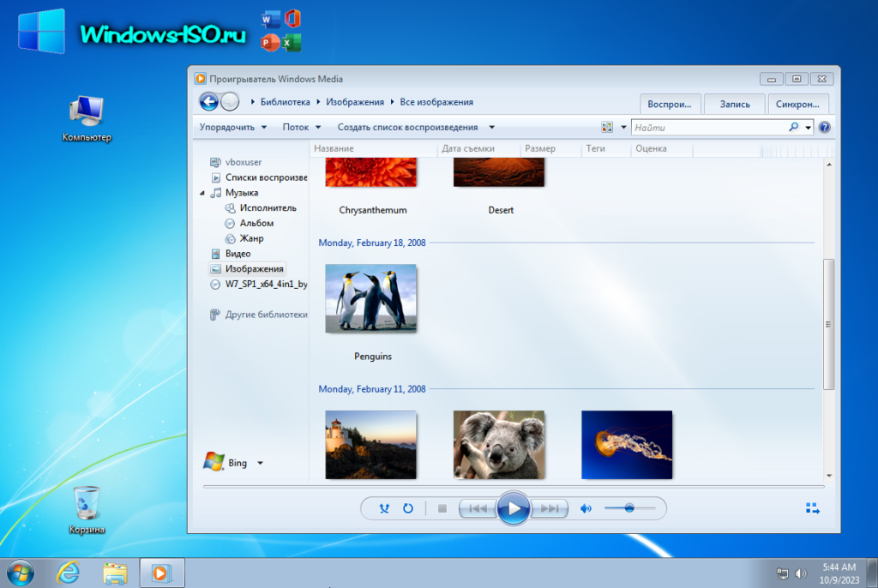The image size is (878, 588).
Task: Expand the Создать список воспроизведения arrow
Action: tap(491, 127)
